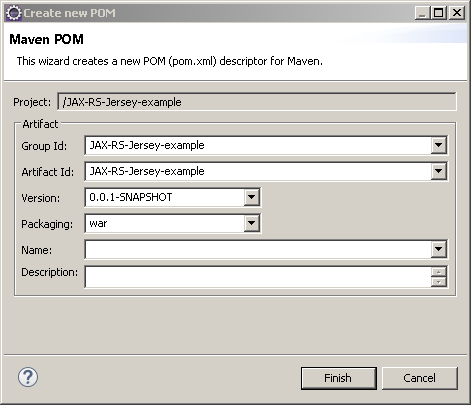Select the read-only Project path field
471x405 pixels.
(x=257, y=102)
